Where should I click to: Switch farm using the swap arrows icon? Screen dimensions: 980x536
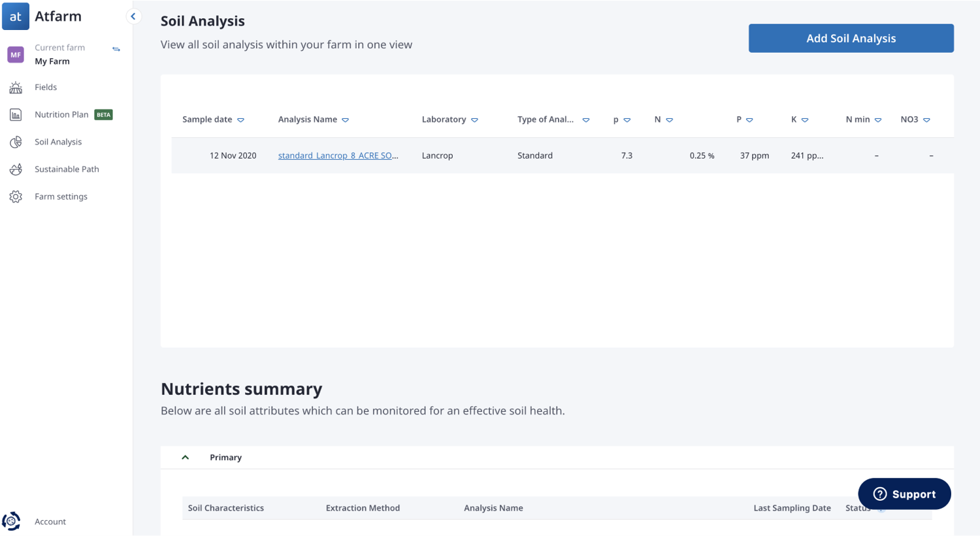tap(116, 49)
